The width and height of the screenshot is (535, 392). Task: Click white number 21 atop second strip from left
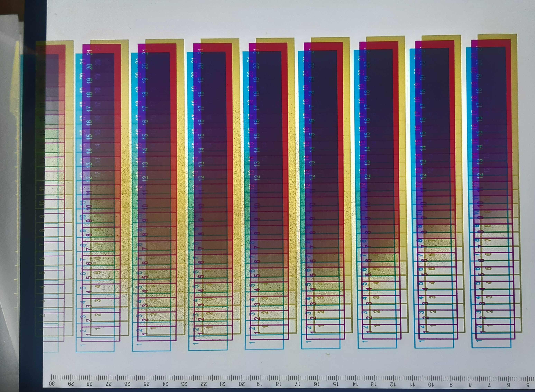pos(90,53)
